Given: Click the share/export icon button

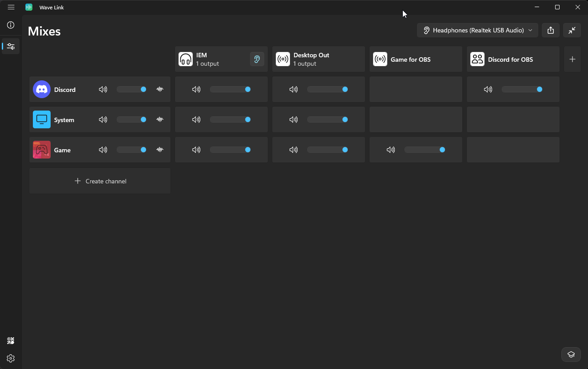Looking at the screenshot, I should (x=551, y=30).
